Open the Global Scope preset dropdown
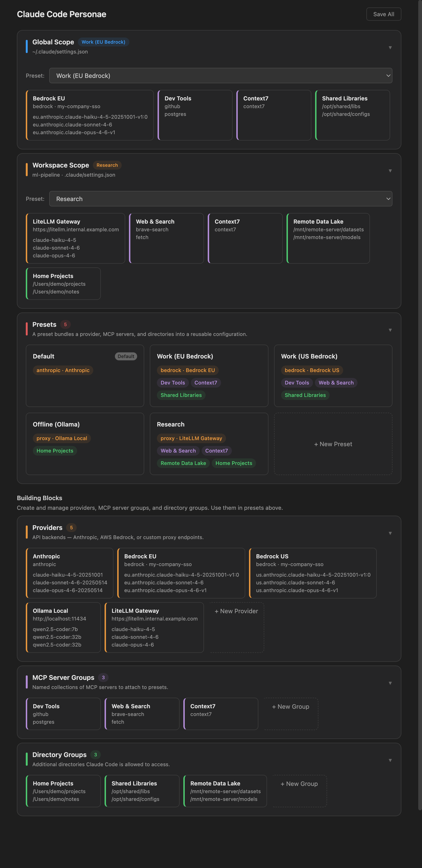 (221, 76)
